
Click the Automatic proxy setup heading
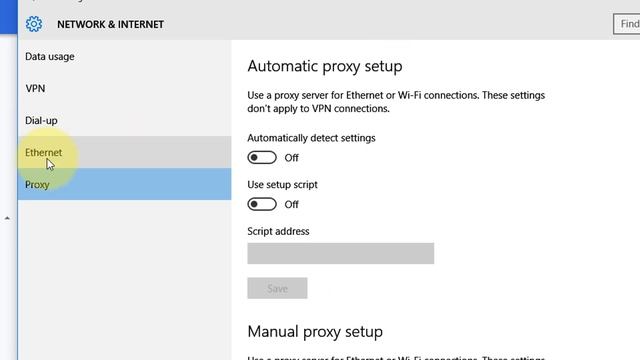[x=325, y=66]
